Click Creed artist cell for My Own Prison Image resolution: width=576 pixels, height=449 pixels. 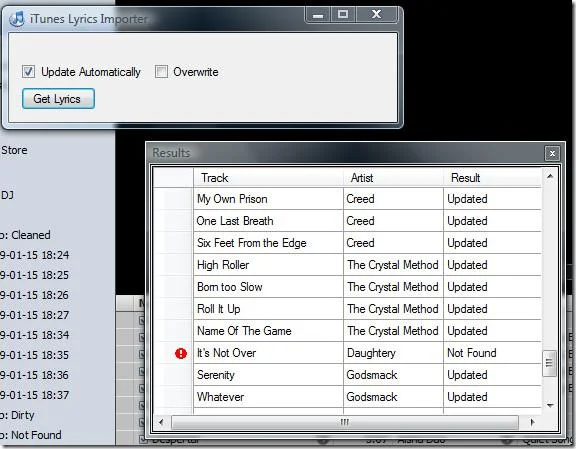coord(393,199)
